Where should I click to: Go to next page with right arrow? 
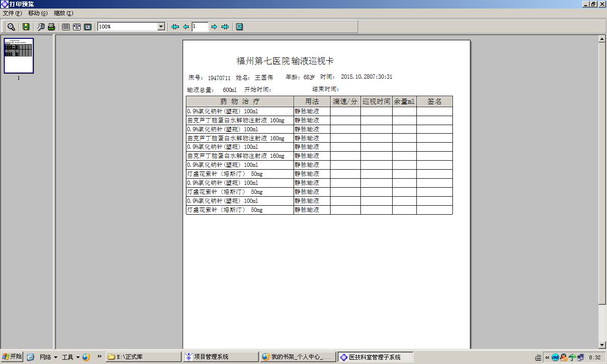click(x=214, y=27)
